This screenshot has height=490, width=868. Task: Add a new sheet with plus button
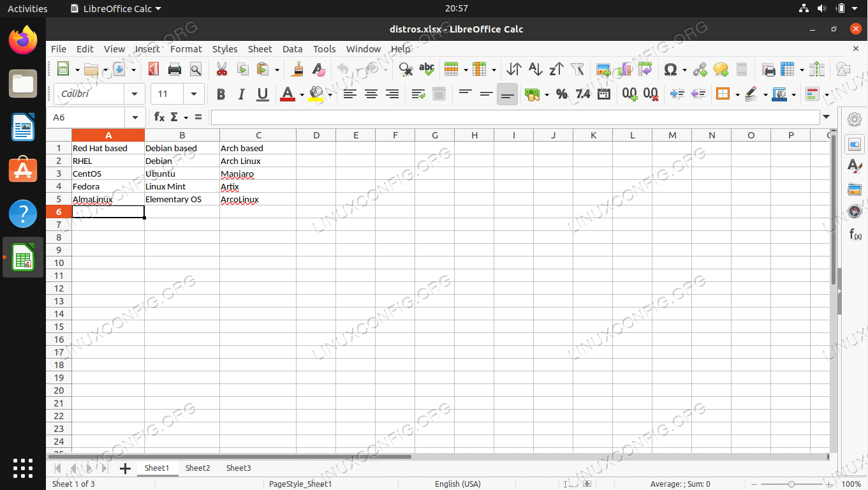pos(125,468)
